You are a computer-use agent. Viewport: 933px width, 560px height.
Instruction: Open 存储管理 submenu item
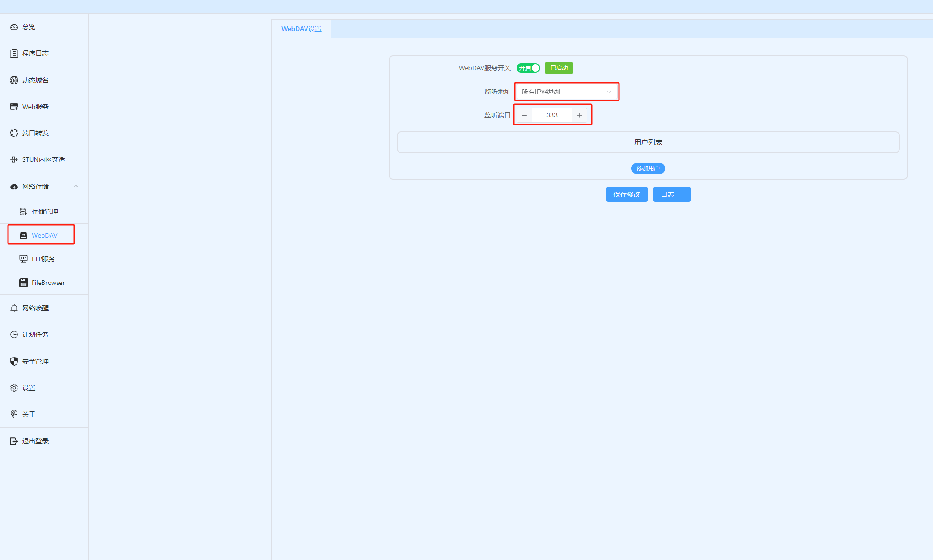pos(44,211)
